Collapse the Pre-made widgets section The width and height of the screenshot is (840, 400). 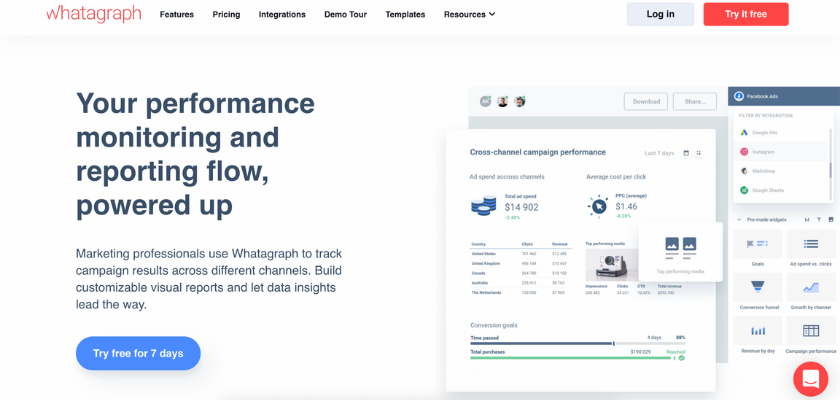click(x=738, y=219)
